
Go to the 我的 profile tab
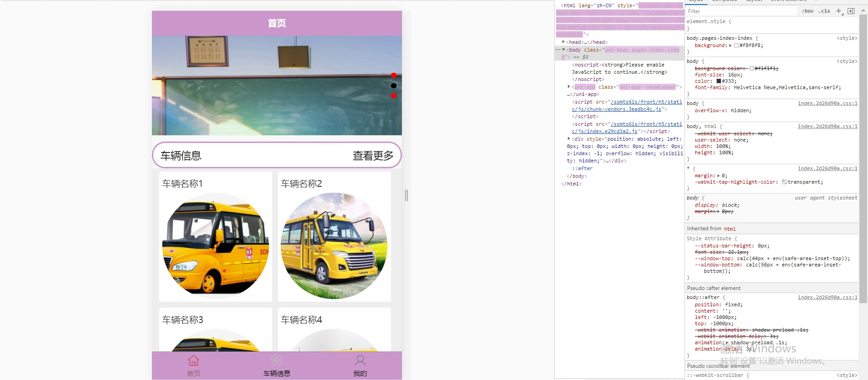click(360, 366)
